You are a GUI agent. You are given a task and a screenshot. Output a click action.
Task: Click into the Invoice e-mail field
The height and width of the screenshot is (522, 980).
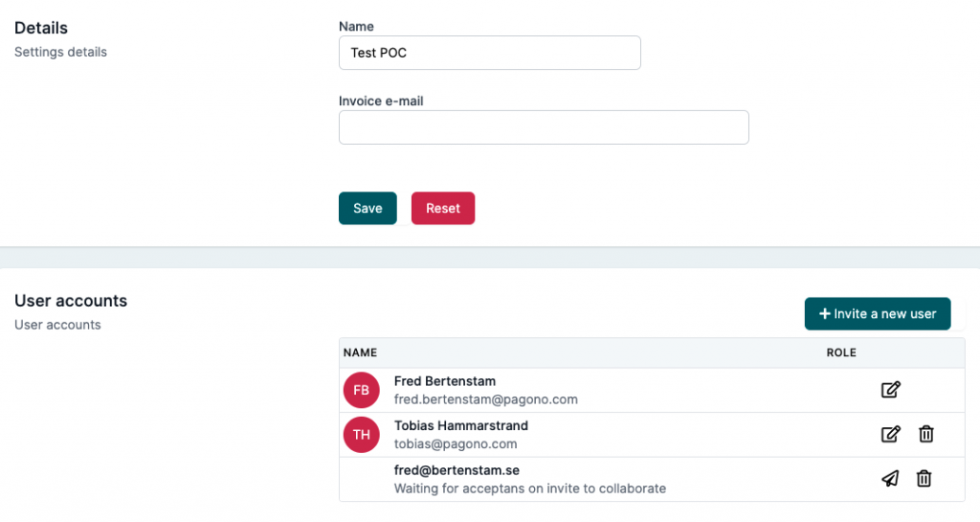tap(544, 127)
